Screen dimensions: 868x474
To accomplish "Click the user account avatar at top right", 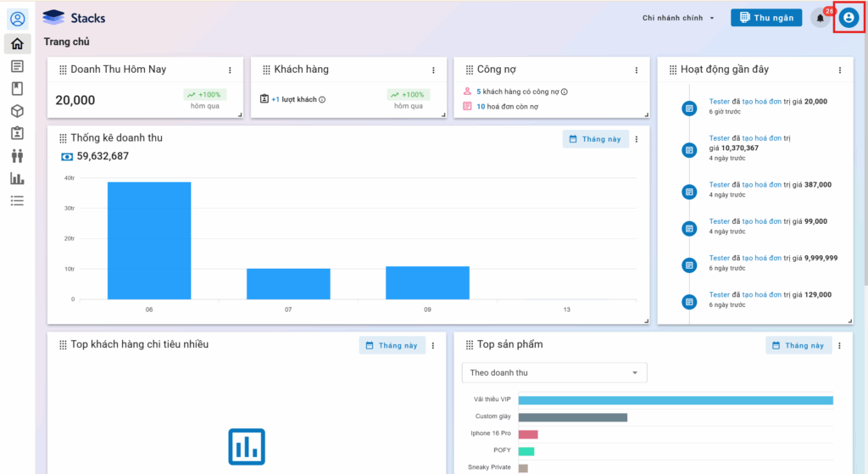I will coord(849,18).
